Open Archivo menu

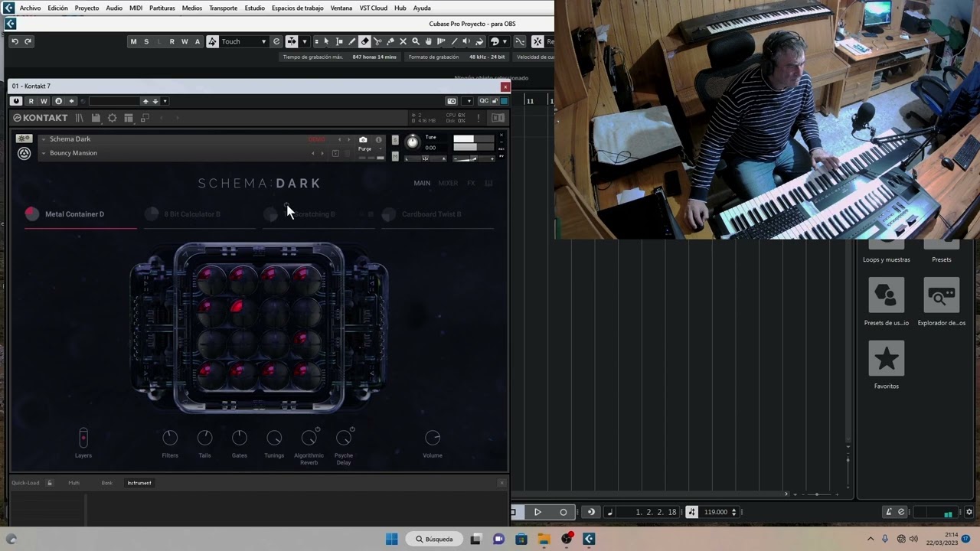coord(30,8)
